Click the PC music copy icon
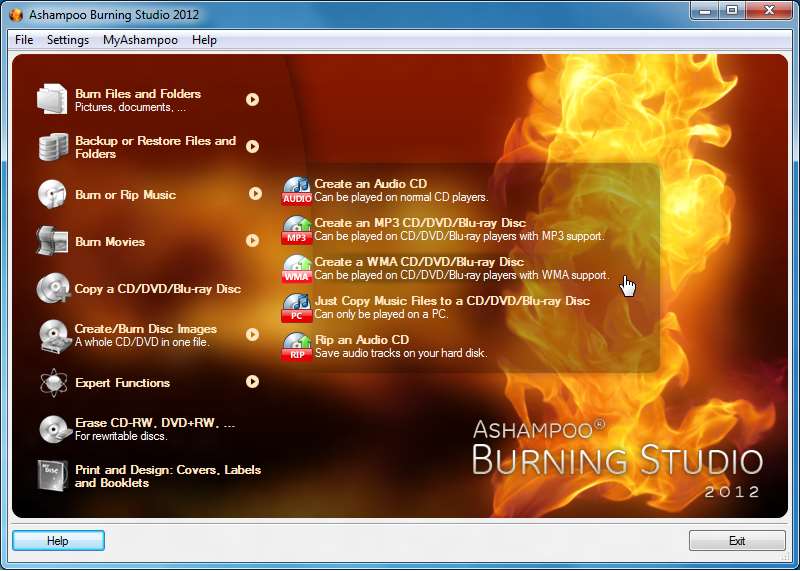This screenshot has width=800, height=571. tap(297, 308)
